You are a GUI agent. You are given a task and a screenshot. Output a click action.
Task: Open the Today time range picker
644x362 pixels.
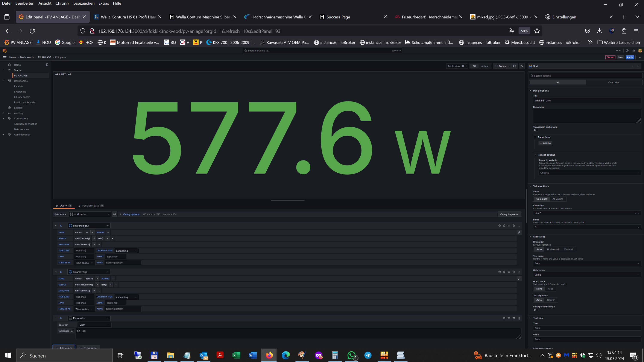click(502, 66)
